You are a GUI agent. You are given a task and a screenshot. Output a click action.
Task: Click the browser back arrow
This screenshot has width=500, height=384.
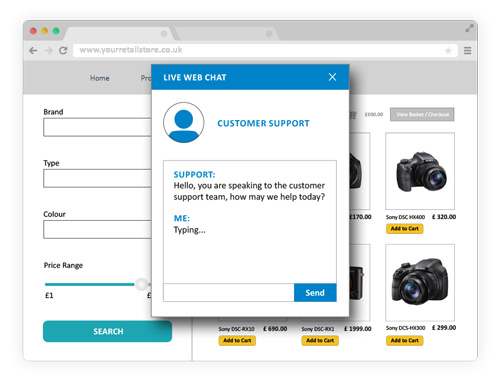tap(33, 50)
